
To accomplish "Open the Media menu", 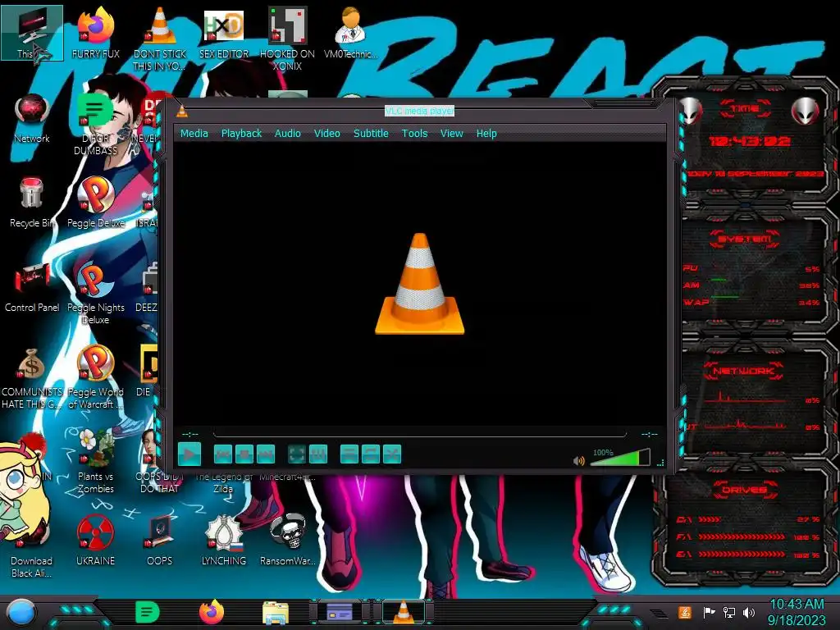I will (x=194, y=134).
